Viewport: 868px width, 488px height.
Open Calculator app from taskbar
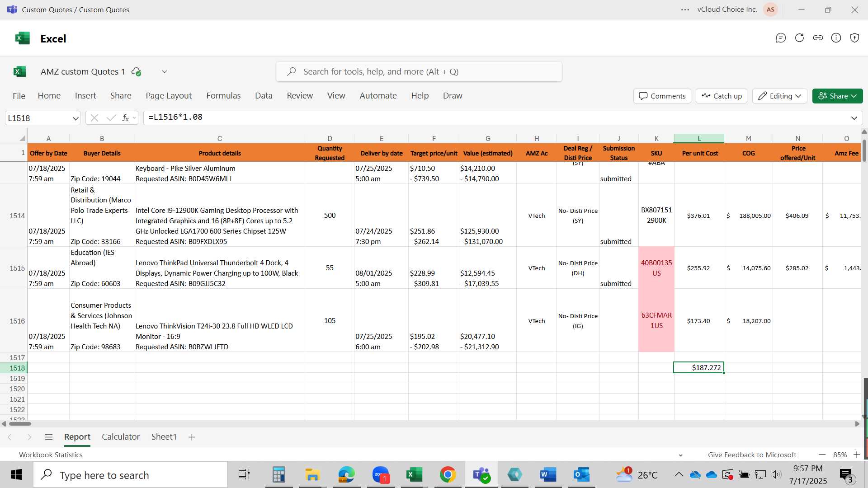(278, 475)
